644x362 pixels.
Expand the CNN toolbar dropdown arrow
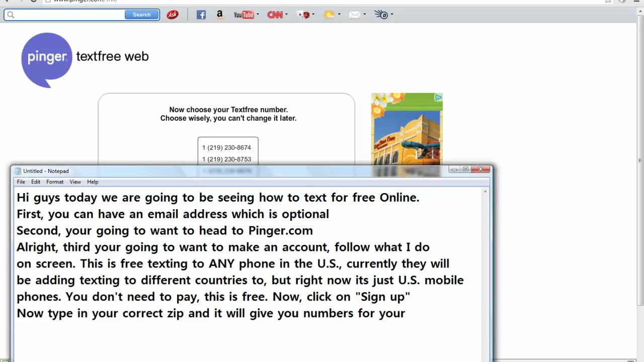click(286, 14)
